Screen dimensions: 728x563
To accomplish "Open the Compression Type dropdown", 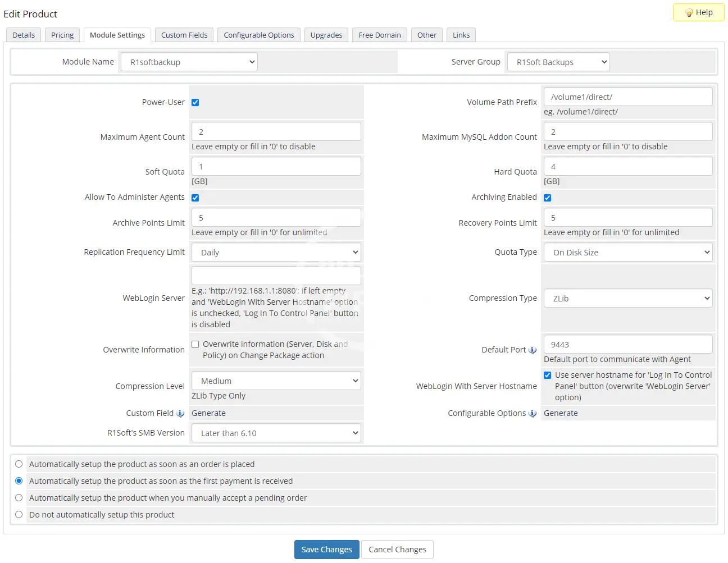I will [627, 299].
